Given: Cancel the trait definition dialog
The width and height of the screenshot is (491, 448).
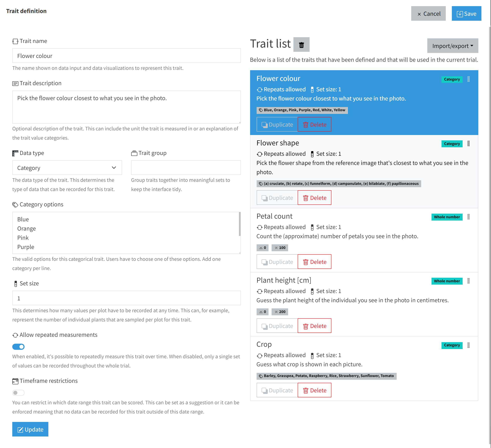Looking at the screenshot, I should tap(428, 14).
